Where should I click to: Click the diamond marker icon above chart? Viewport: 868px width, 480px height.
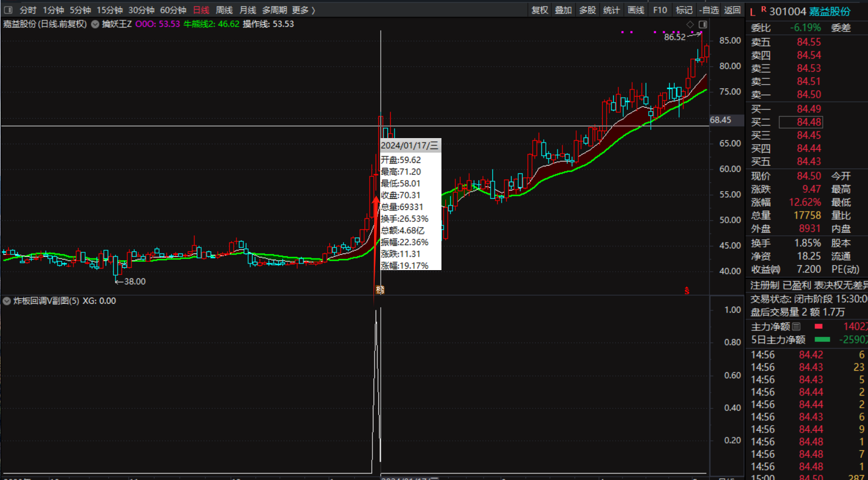click(x=690, y=24)
